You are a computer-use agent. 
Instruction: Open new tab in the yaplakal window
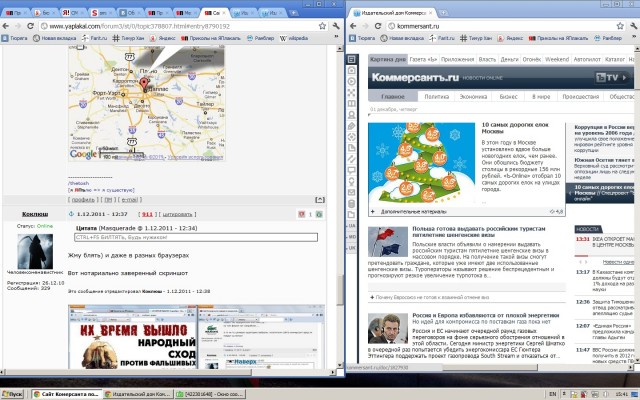pos(293,13)
